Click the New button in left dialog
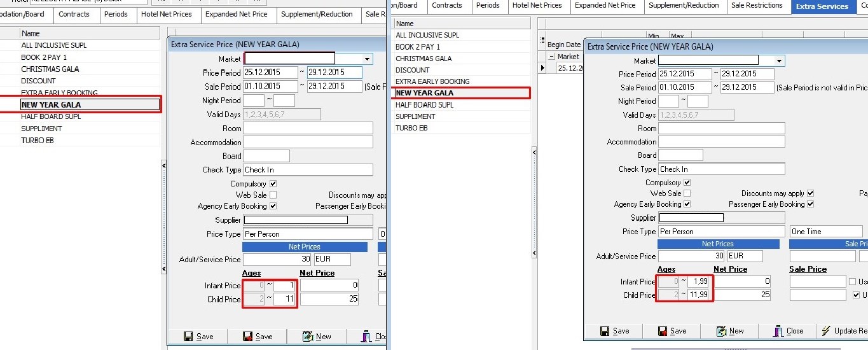Screen dimensions: 868x350 click(317, 337)
